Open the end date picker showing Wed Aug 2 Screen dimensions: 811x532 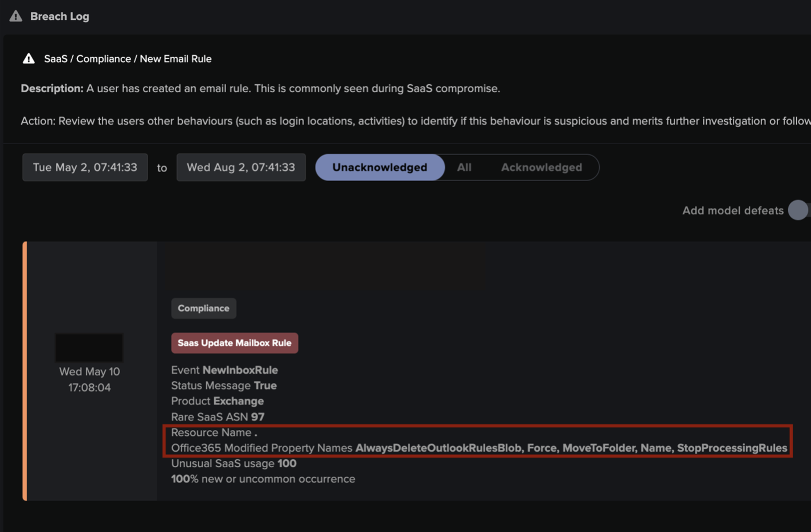(240, 167)
